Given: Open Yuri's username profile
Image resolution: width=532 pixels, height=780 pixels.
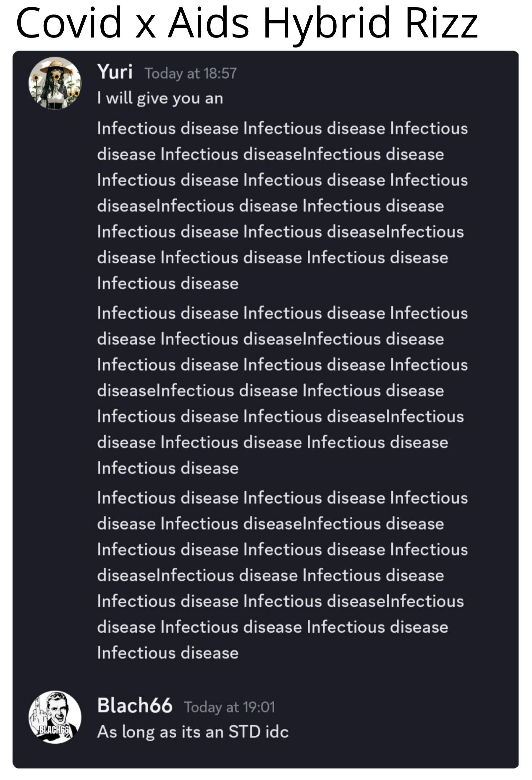Looking at the screenshot, I should coord(115,72).
